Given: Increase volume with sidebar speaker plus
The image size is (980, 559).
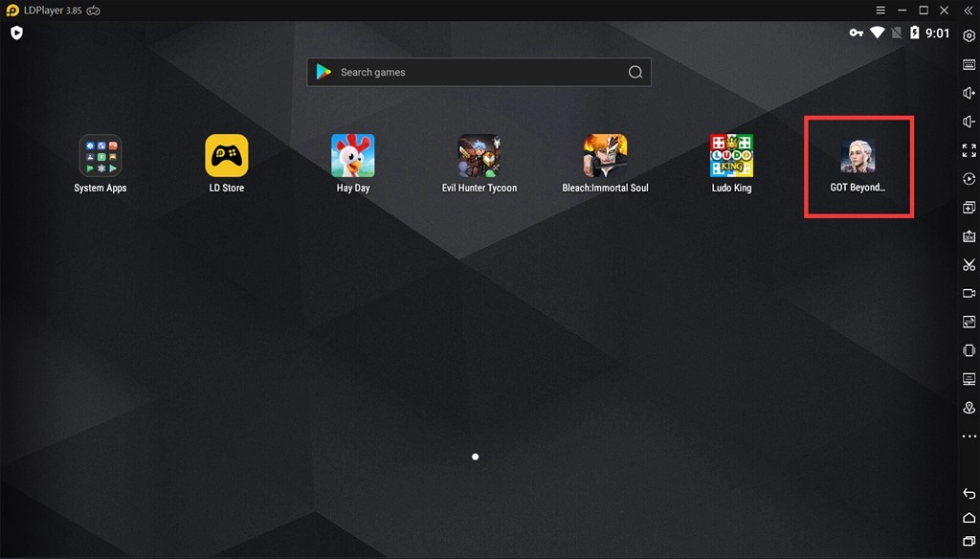Looking at the screenshot, I should pyautogui.click(x=969, y=93).
